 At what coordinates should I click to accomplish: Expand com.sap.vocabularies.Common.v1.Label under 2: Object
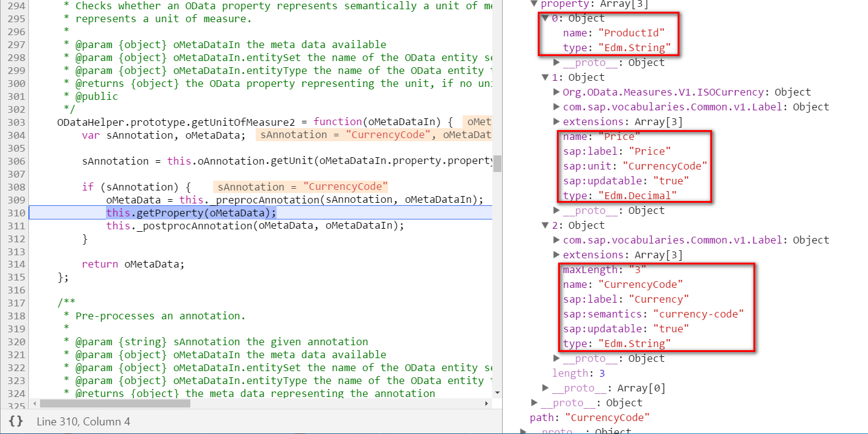[556, 240]
